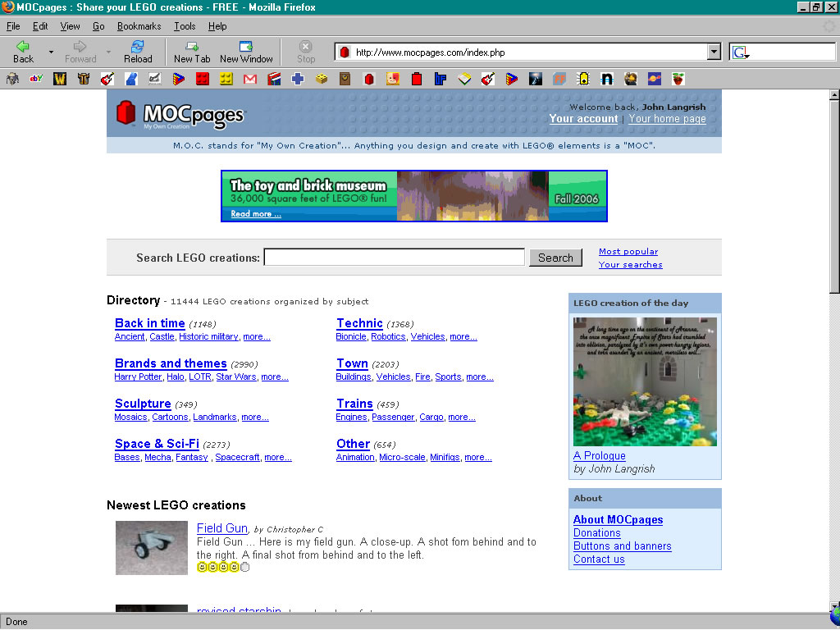
Task: Click the Back arrow icon
Action: click(23, 47)
